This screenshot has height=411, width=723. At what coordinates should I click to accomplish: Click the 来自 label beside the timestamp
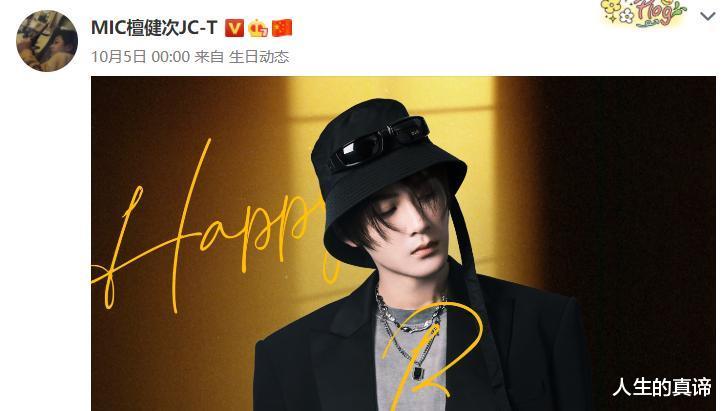(x=209, y=57)
